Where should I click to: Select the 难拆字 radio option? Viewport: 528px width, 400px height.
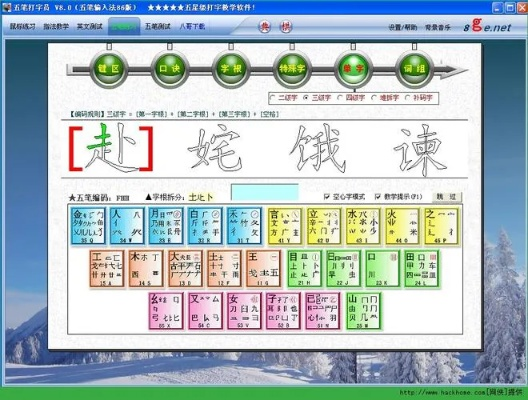click(374, 98)
